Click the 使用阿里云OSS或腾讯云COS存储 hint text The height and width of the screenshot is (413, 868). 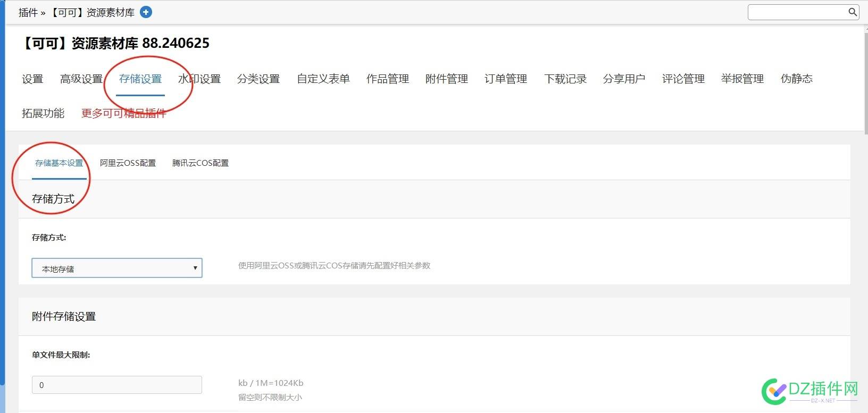pos(334,266)
